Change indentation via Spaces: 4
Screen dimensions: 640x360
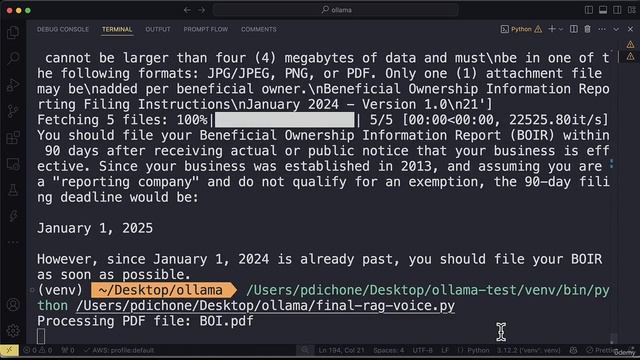(389, 350)
